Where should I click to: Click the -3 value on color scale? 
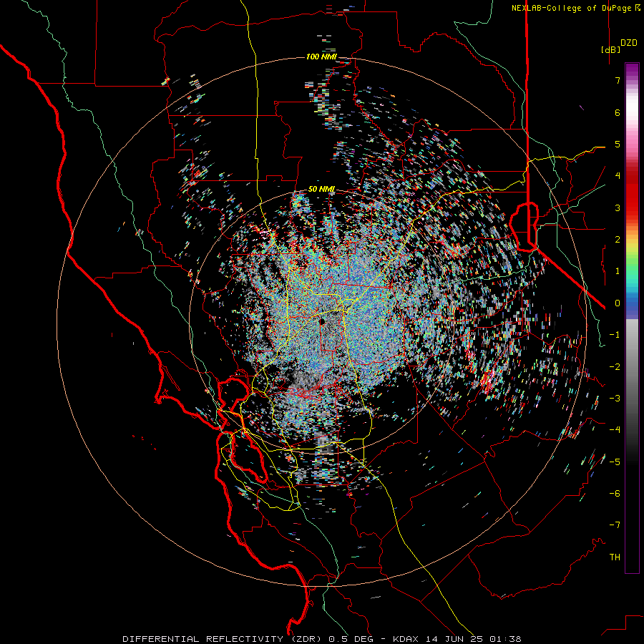(x=615, y=399)
